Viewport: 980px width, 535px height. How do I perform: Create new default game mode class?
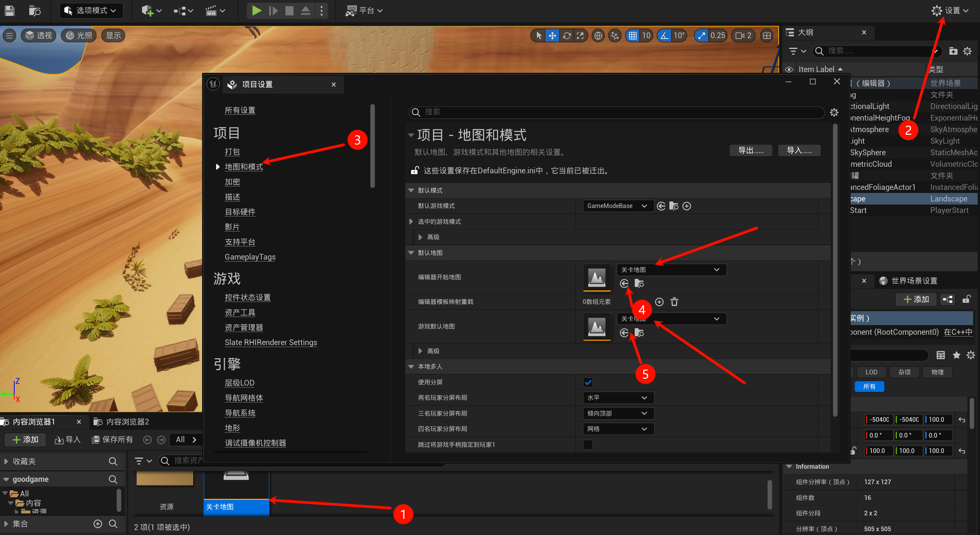pos(687,206)
